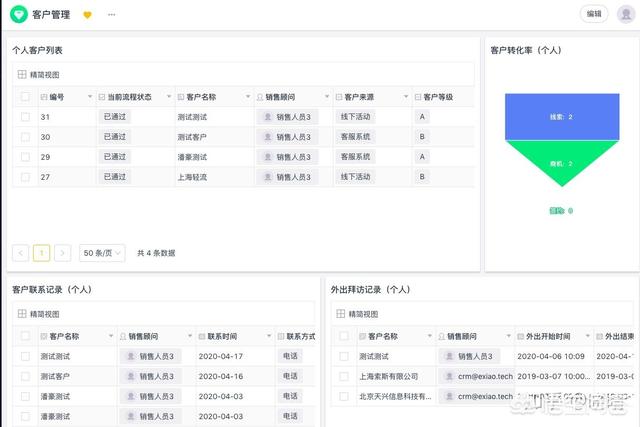Screen dimensions: 640x427
Task: Click the 个人客户列表 panel title
Action: coord(37,50)
